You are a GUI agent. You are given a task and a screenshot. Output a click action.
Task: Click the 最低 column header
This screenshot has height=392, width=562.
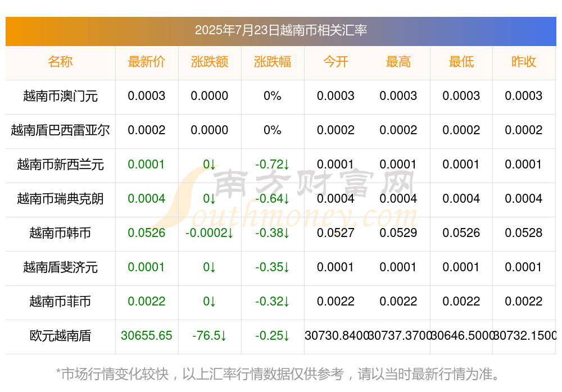[x=461, y=62]
